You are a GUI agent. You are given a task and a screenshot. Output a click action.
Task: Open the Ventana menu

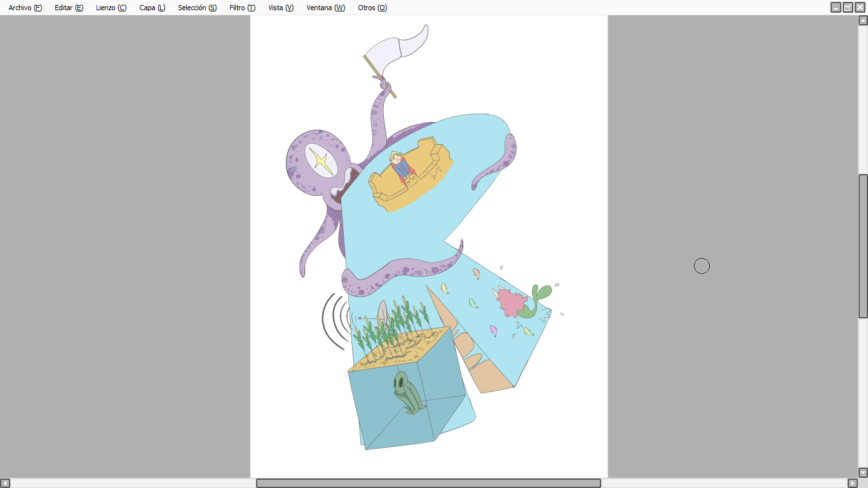coord(326,8)
